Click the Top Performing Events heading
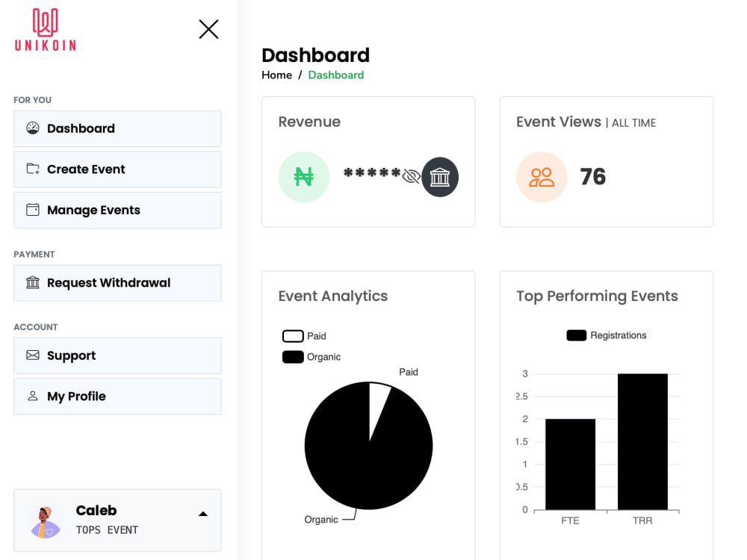 597,296
